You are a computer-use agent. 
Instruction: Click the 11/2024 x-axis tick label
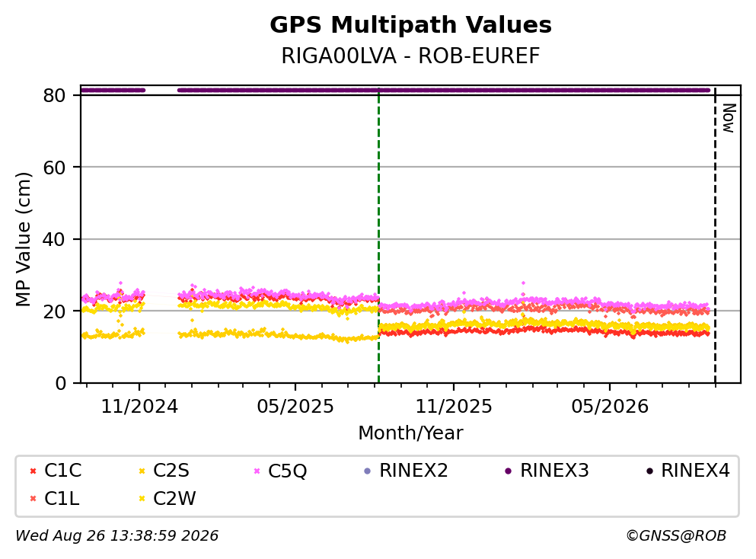(x=139, y=407)
